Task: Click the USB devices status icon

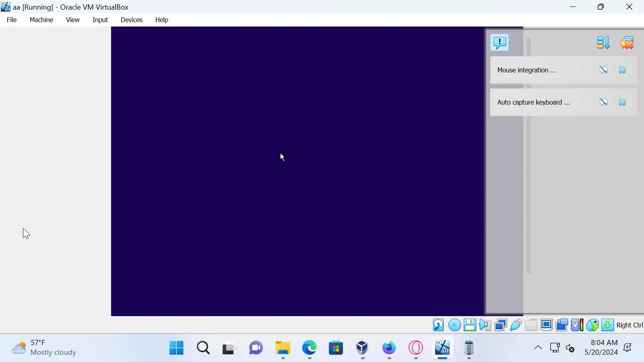Action: pyautogui.click(x=516, y=325)
